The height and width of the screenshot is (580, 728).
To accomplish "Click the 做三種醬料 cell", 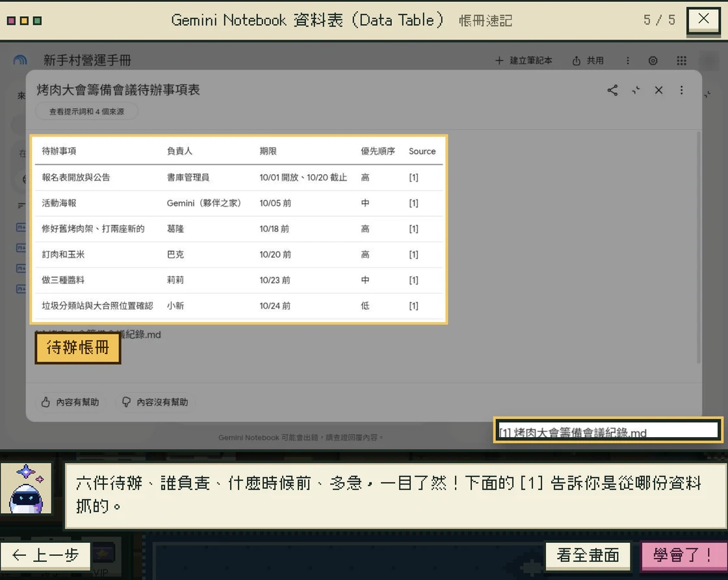I will 63,280.
